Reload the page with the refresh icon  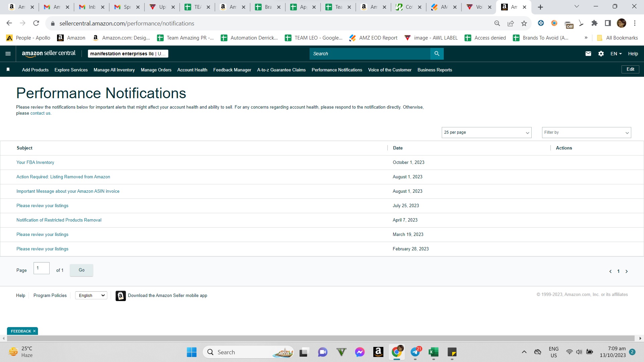(36, 23)
